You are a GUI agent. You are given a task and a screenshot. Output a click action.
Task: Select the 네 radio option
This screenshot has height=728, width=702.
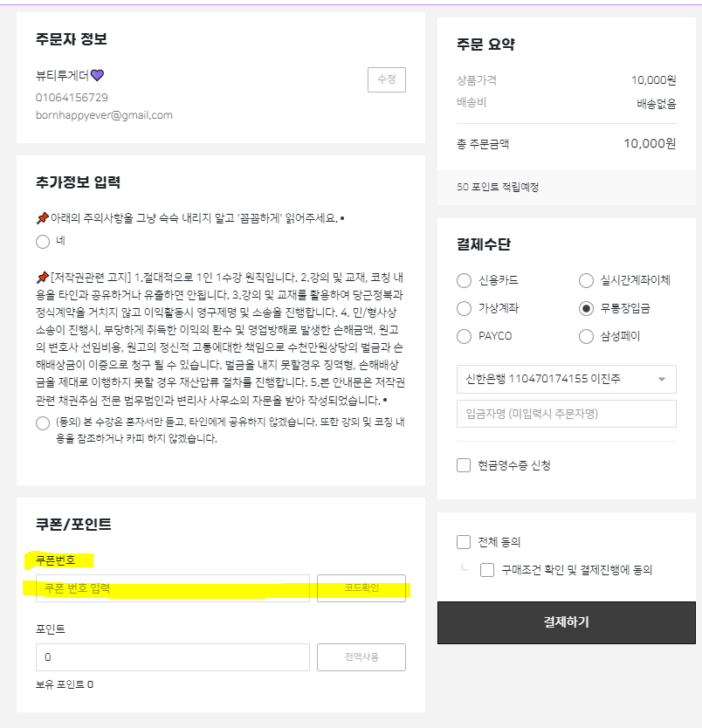pos(43,242)
